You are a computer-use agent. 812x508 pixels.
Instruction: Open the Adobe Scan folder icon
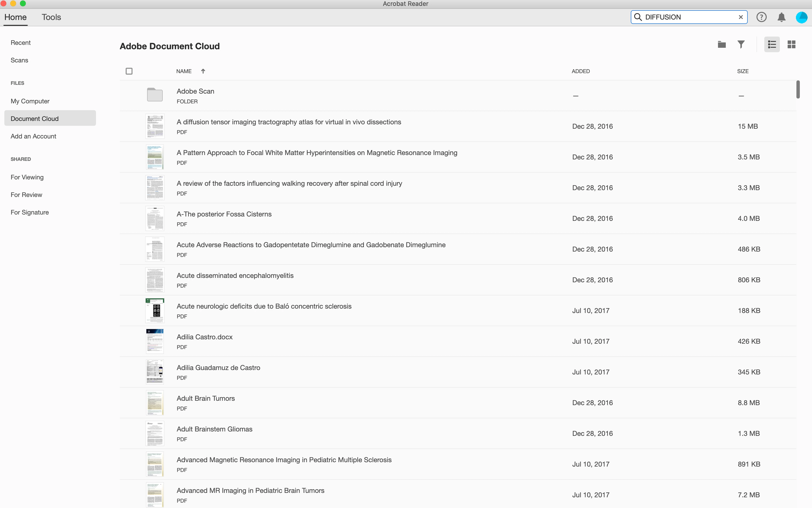coord(155,95)
